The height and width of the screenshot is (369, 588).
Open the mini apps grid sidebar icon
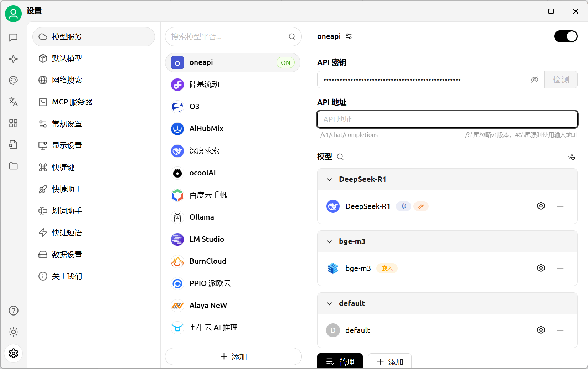[14, 123]
